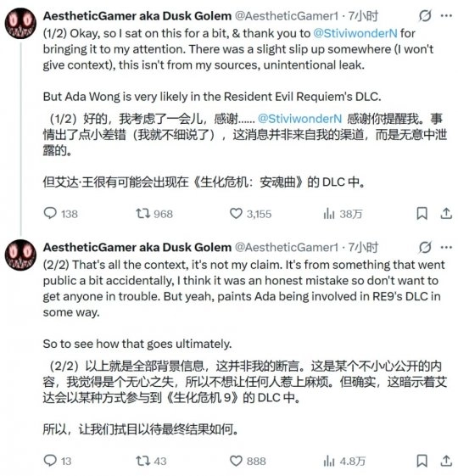Share the first tweet via share icon
The height and width of the screenshot is (476, 458).
click(446, 214)
